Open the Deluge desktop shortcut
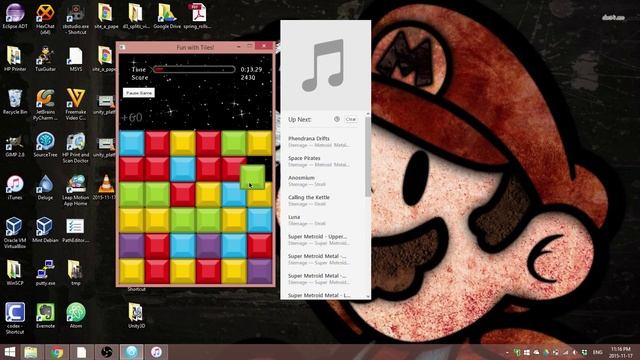This screenshot has height=360, width=640. (45, 187)
